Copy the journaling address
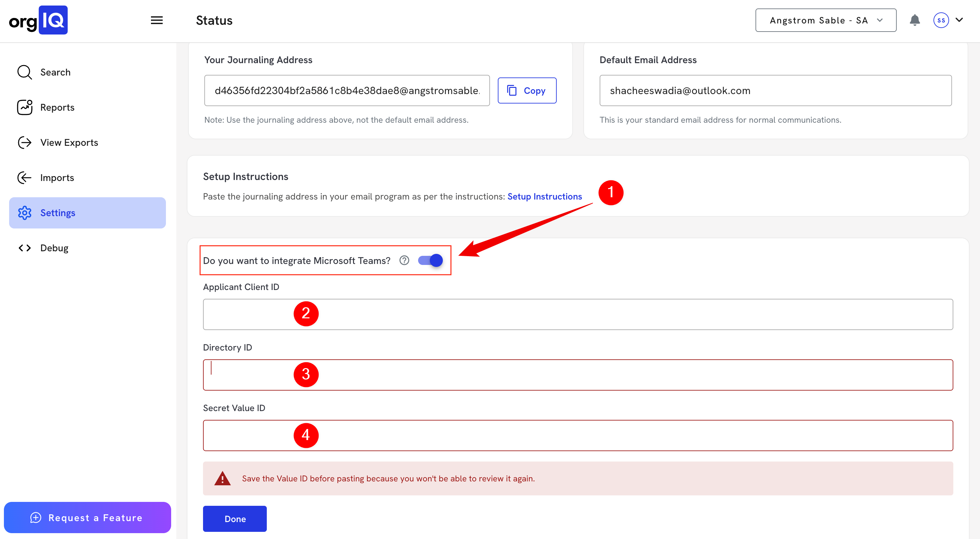This screenshot has width=980, height=539. [x=527, y=90]
